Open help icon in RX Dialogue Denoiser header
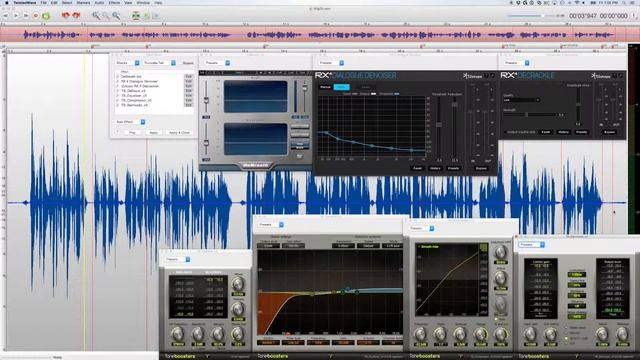This screenshot has width=640, height=360. pyautogui.click(x=487, y=76)
